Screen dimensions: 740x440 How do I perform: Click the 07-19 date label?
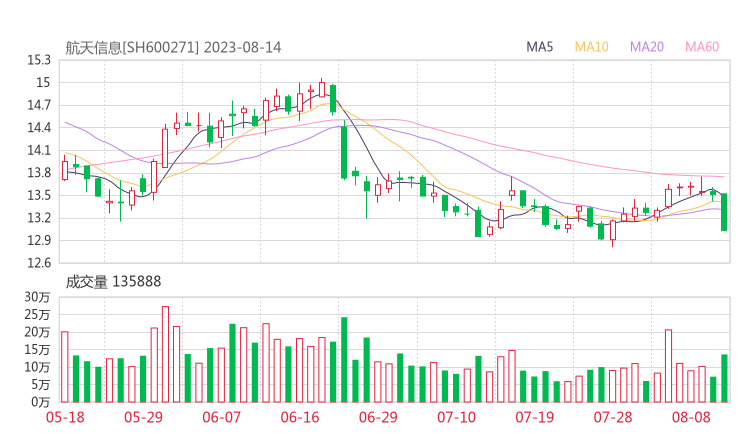[535, 417]
